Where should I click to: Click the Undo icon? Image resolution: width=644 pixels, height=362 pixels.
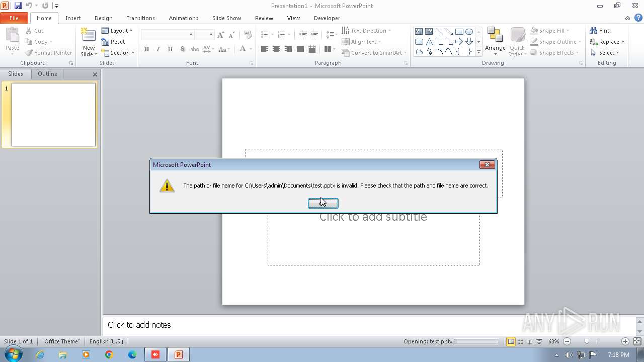pyautogui.click(x=29, y=6)
